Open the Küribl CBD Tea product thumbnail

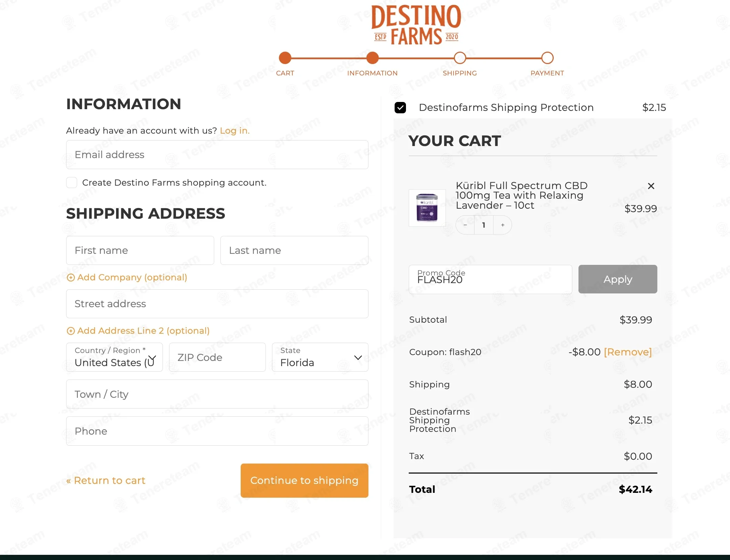427,208
